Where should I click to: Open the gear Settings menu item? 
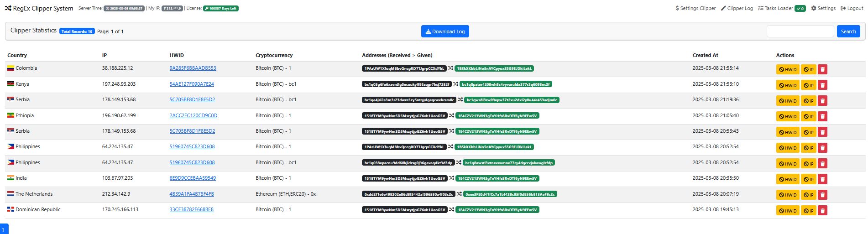click(x=823, y=8)
